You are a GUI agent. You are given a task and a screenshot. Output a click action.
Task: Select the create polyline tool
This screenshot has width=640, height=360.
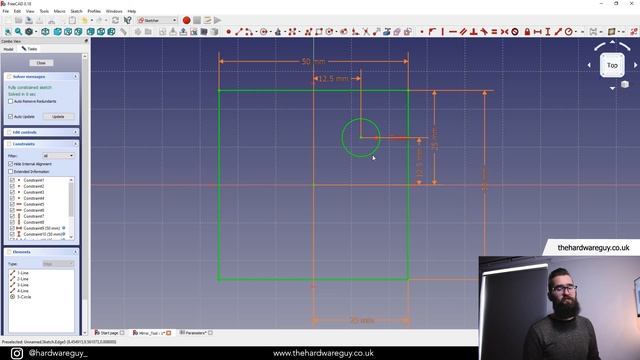coord(309,31)
